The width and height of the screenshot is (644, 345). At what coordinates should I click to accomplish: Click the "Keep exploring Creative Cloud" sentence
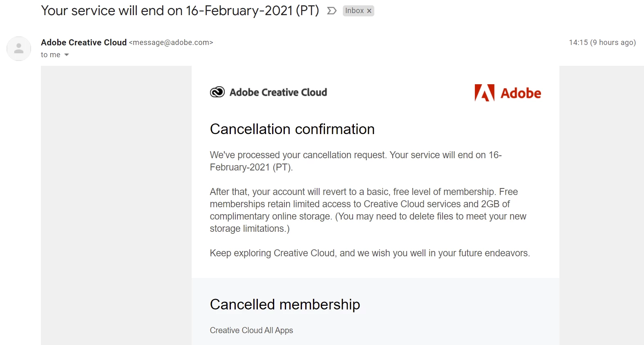tap(370, 253)
